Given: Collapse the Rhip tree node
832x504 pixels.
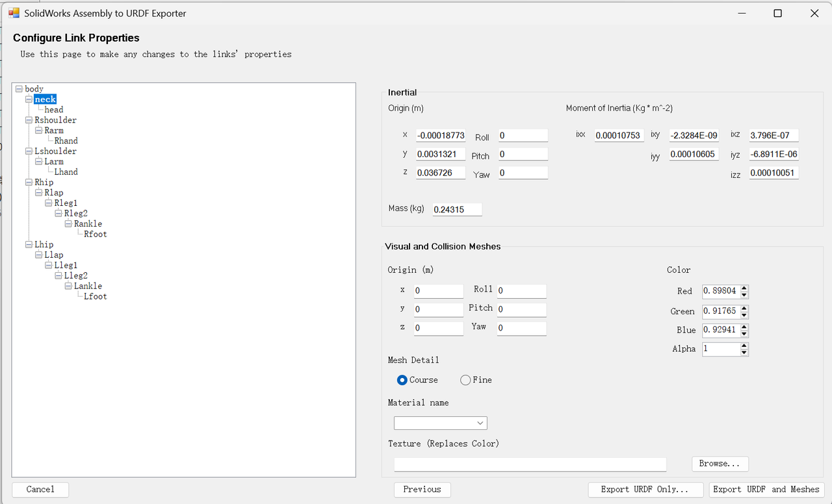Looking at the screenshot, I should [29, 183].
